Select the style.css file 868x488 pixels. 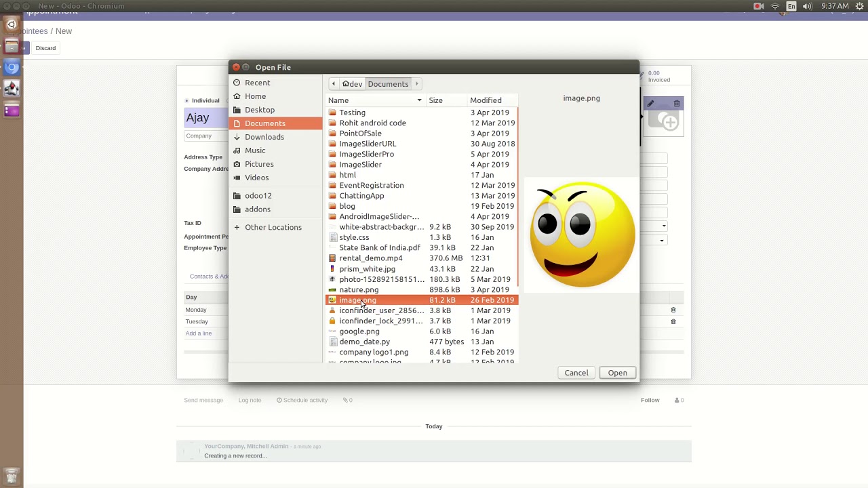(x=421, y=237)
